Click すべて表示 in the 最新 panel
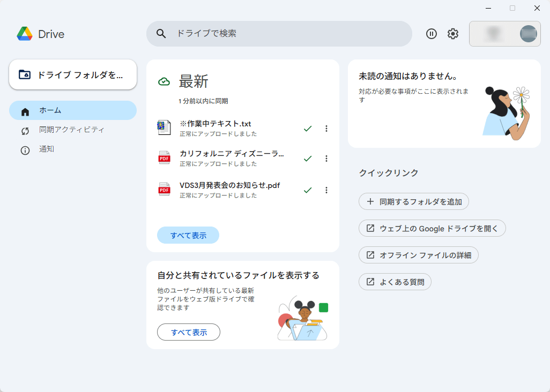 (x=188, y=235)
